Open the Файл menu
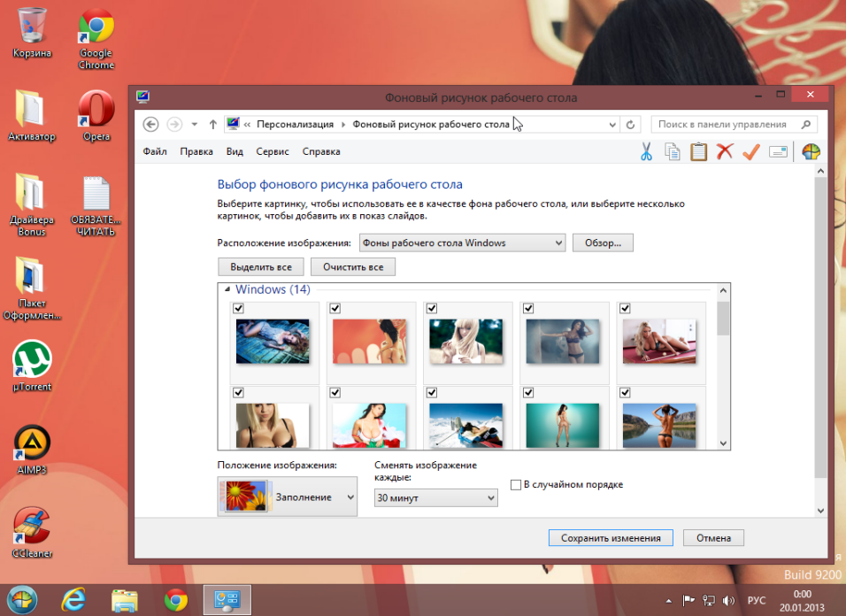The image size is (846, 616). [x=155, y=151]
